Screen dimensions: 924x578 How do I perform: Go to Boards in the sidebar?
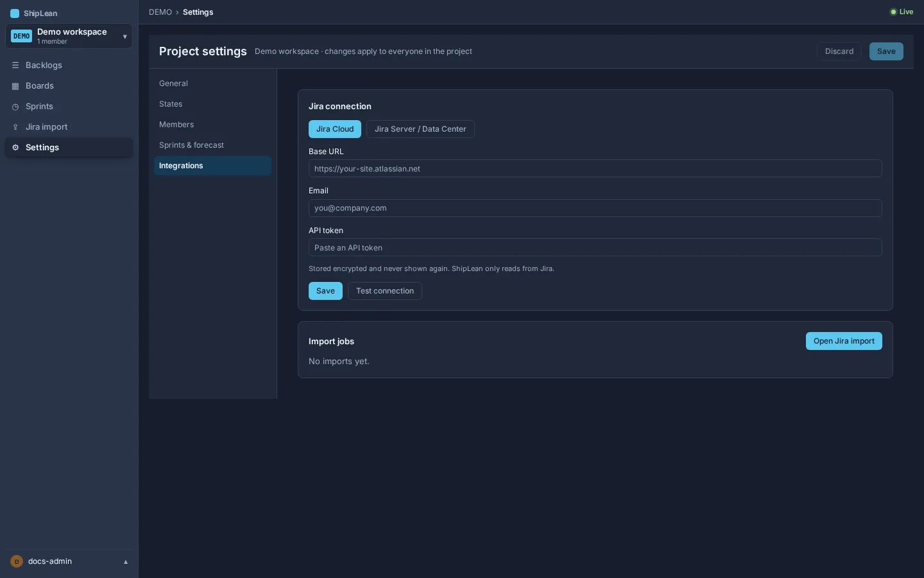tap(69, 86)
